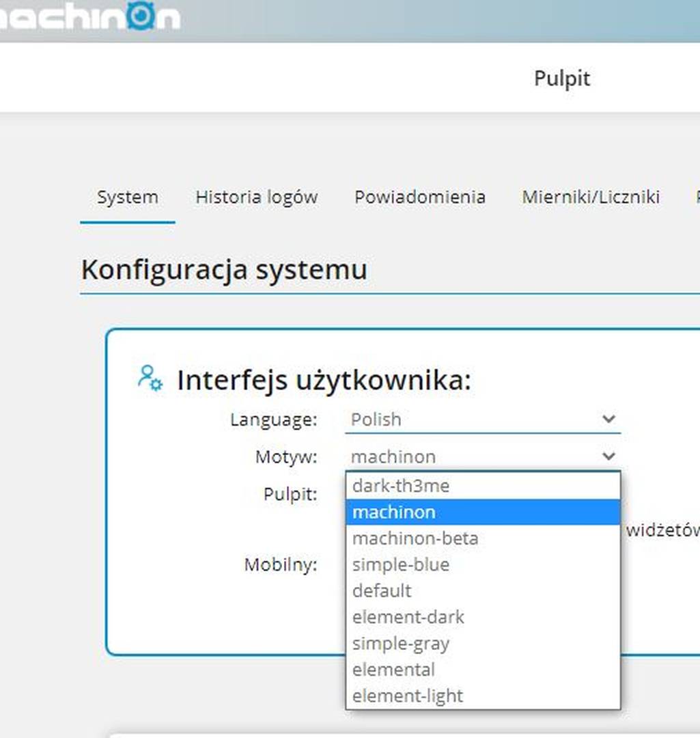Pick the simple-blue theme option
This screenshot has height=738, width=700.
click(x=483, y=565)
